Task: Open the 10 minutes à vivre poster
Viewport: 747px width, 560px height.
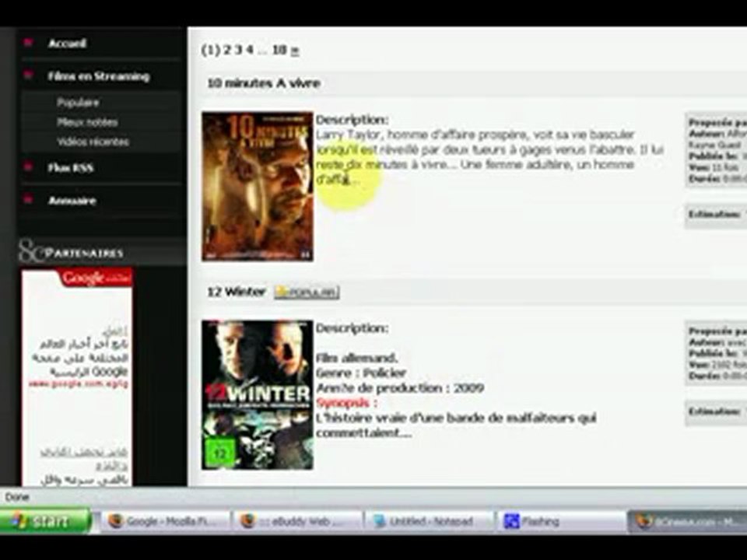Action: [258, 186]
